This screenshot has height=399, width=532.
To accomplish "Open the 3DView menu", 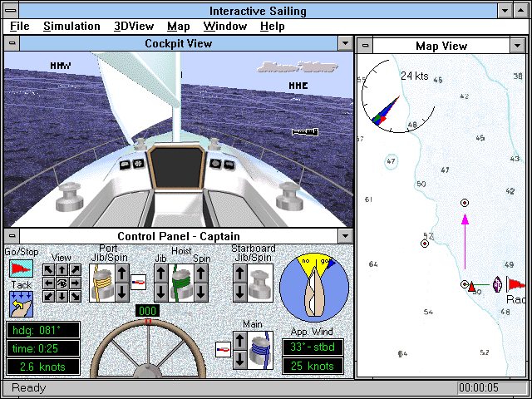I will click(x=134, y=26).
